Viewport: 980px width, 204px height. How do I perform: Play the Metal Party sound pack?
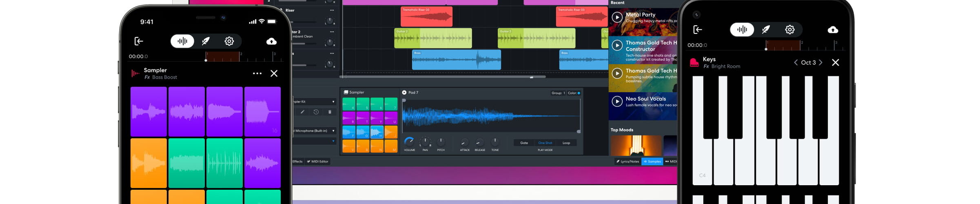point(617,17)
